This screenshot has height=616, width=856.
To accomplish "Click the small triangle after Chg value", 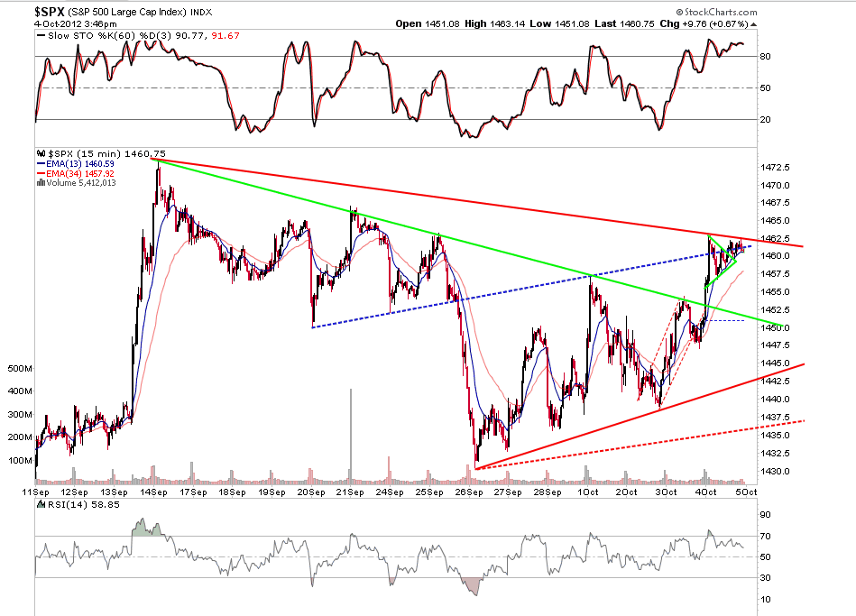I will click(x=753, y=24).
